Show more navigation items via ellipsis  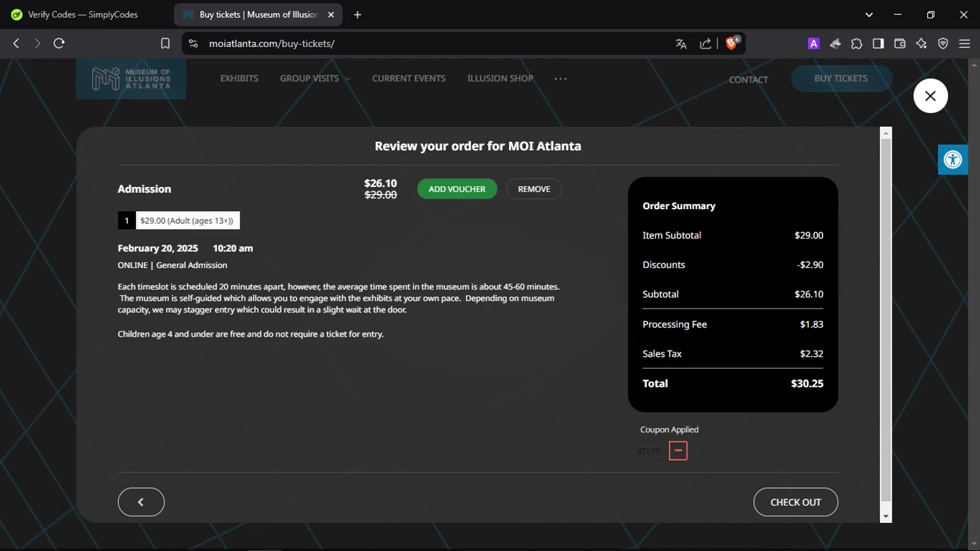[561, 78]
